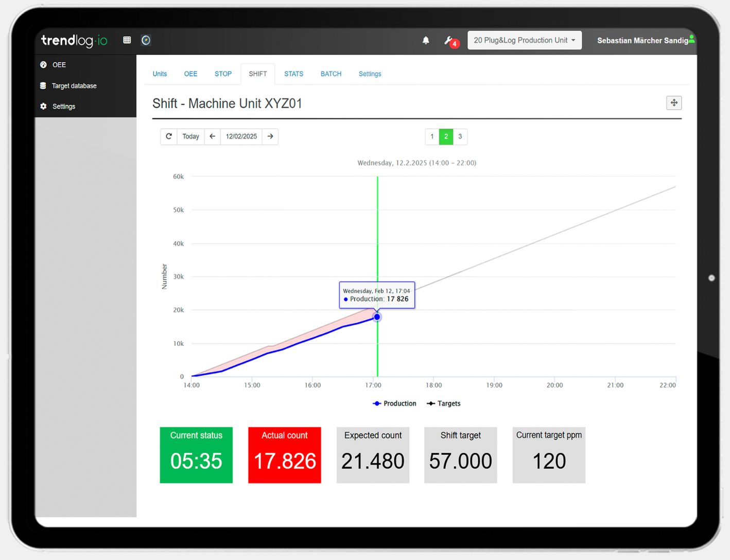This screenshot has height=560, width=730.
Task: Click the 60k axis label
Action: pos(178,177)
